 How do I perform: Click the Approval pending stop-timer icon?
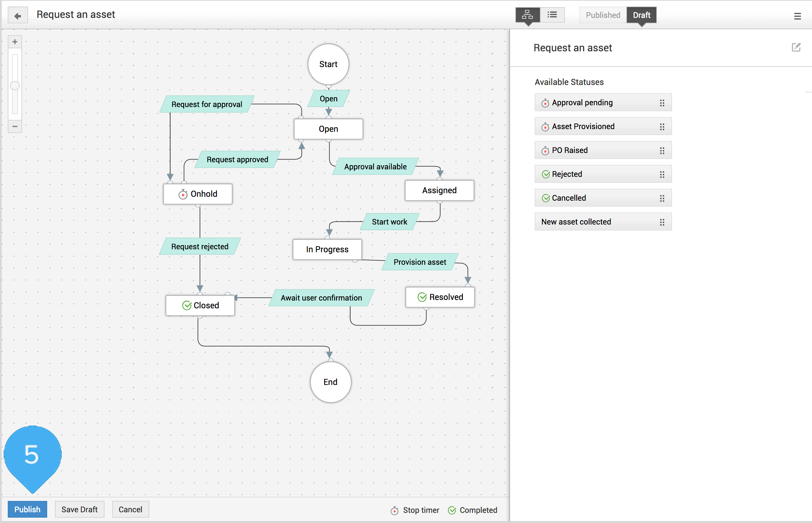[545, 103]
